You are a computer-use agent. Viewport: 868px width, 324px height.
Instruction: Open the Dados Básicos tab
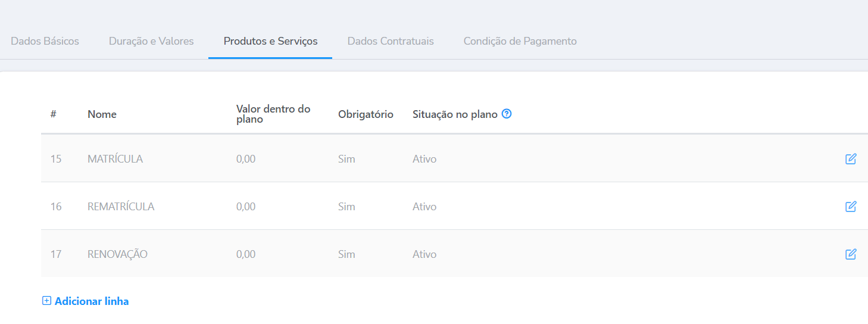(45, 41)
